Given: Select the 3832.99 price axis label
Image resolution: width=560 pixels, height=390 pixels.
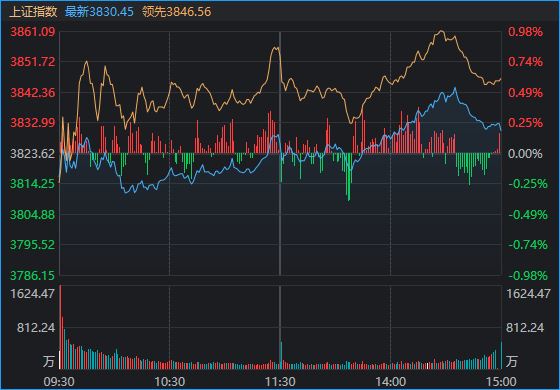Looking at the screenshot, I should click(33, 123).
